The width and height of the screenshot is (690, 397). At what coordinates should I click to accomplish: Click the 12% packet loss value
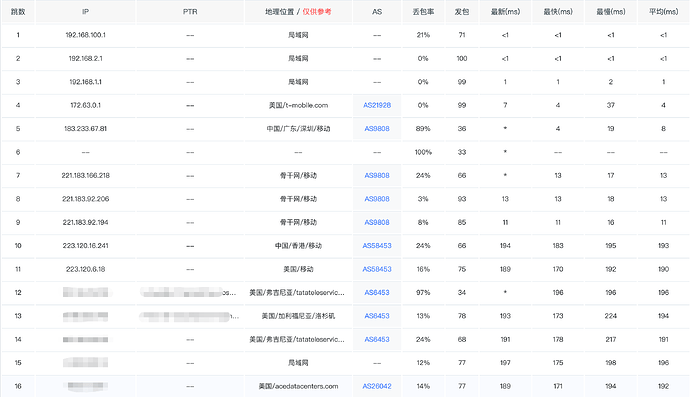423,363
